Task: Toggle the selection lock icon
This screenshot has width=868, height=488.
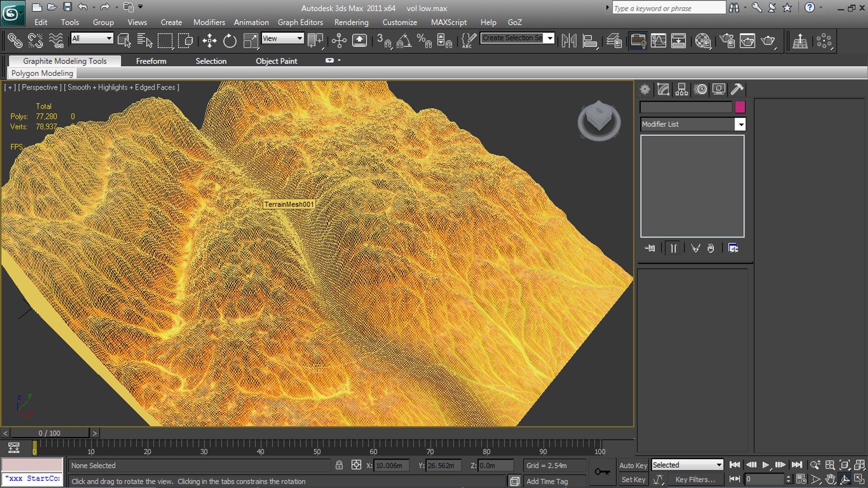Action: click(x=339, y=465)
